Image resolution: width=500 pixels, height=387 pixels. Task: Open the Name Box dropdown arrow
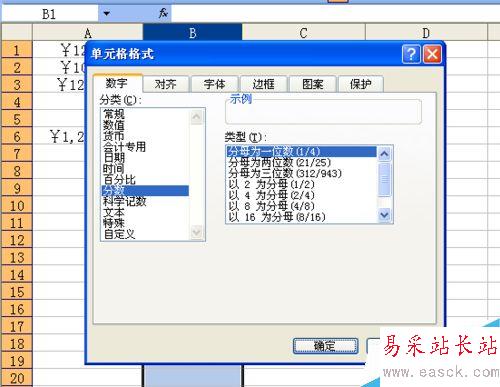(x=106, y=14)
